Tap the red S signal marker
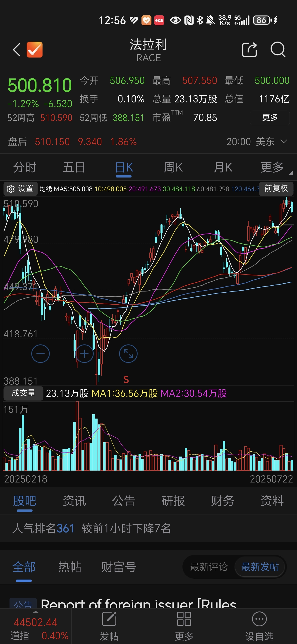 (x=126, y=379)
